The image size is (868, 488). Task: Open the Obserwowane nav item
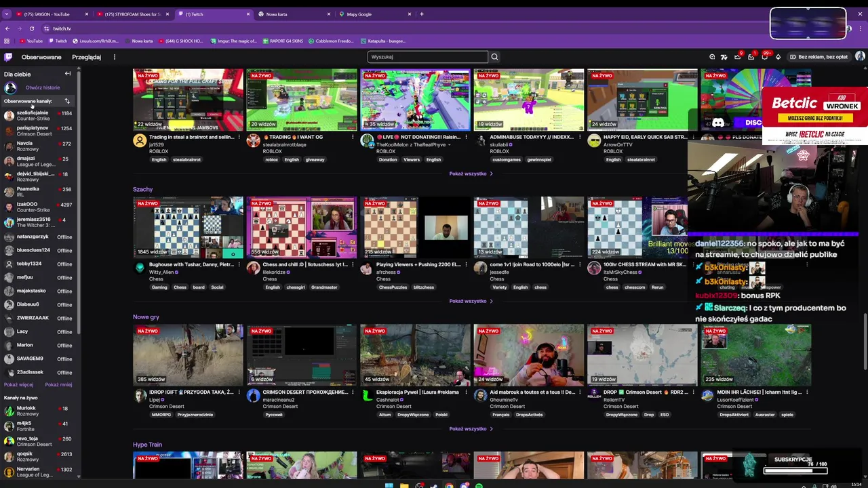pyautogui.click(x=41, y=57)
